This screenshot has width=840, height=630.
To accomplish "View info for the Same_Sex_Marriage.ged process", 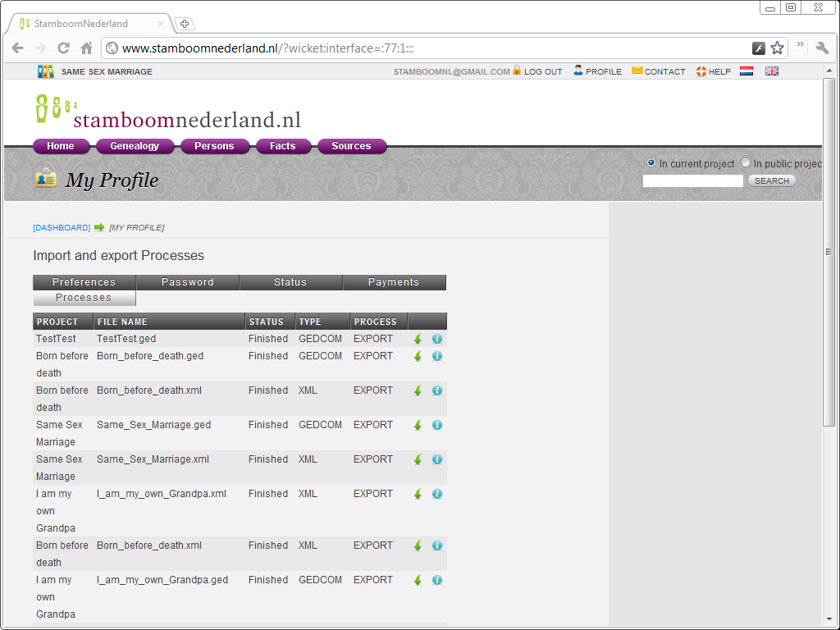I will coord(436,425).
